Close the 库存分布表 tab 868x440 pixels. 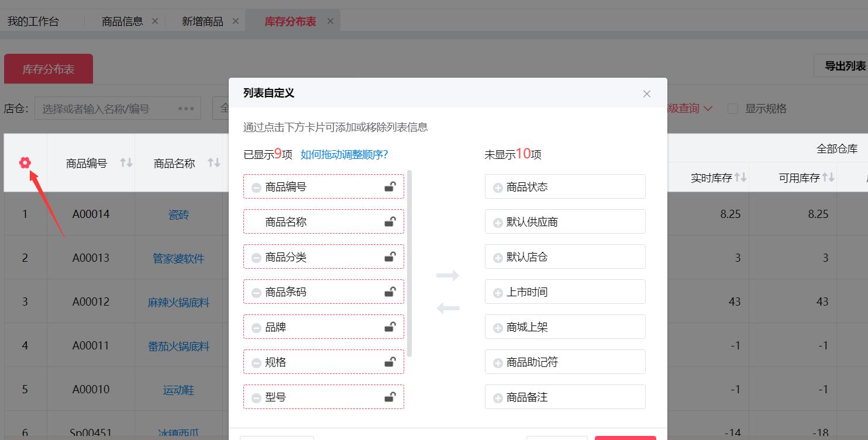330,21
